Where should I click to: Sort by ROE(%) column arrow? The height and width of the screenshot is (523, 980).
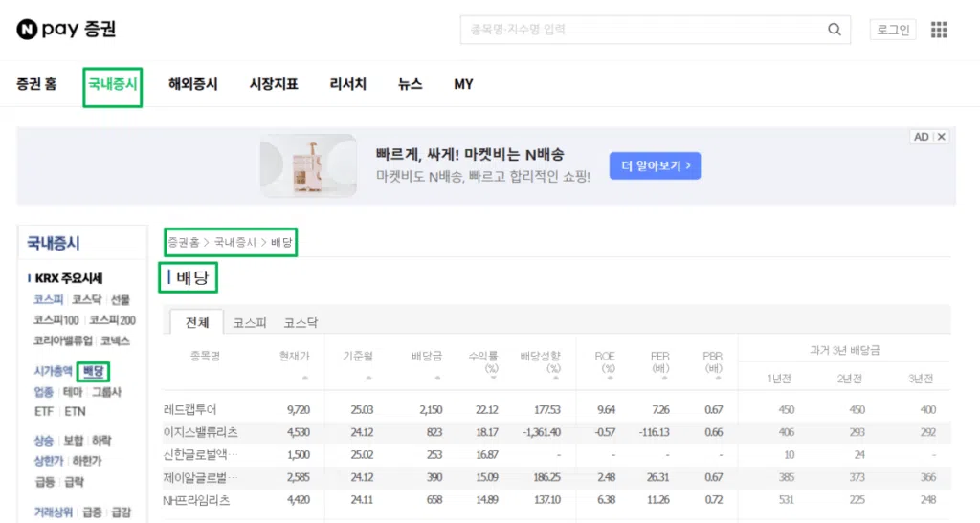coord(610,378)
